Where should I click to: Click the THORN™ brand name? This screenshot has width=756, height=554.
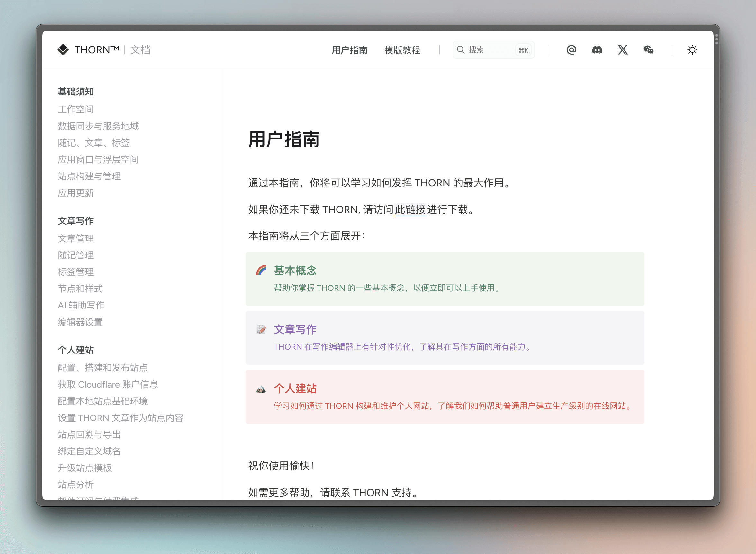[x=97, y=50]
